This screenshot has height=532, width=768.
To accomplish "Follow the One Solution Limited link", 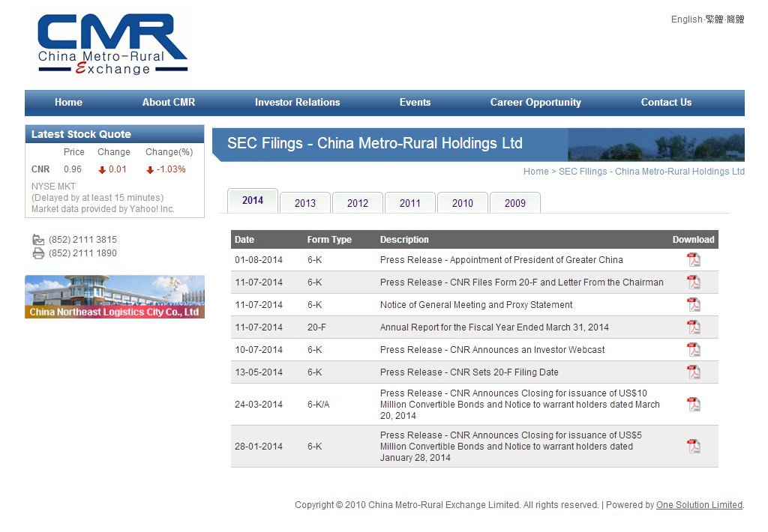I will tap(699, 505).
